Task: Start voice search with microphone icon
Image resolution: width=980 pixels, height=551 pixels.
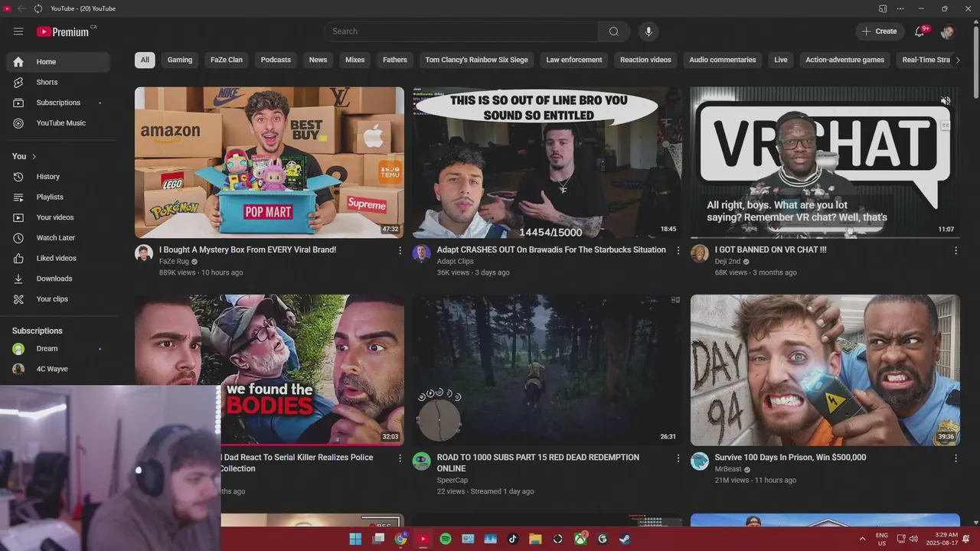Action: pos(648,31)
